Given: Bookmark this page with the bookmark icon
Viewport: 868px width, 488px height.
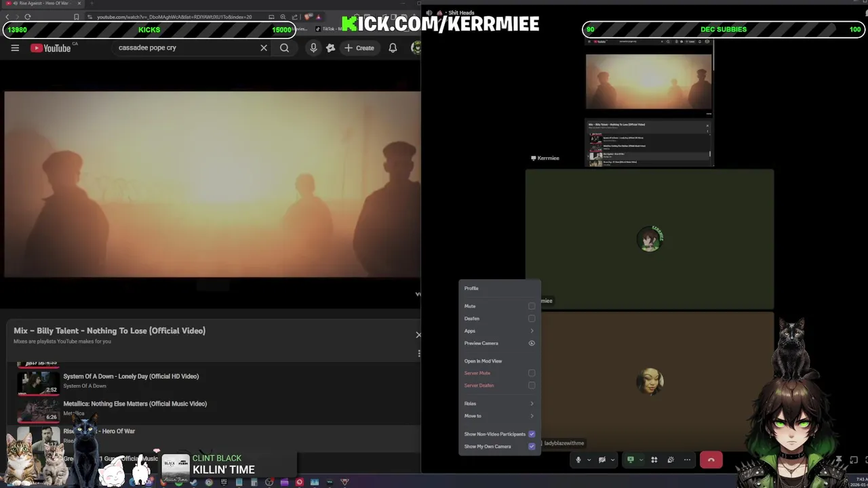Looking at the screenshot, I should (77, 17).
